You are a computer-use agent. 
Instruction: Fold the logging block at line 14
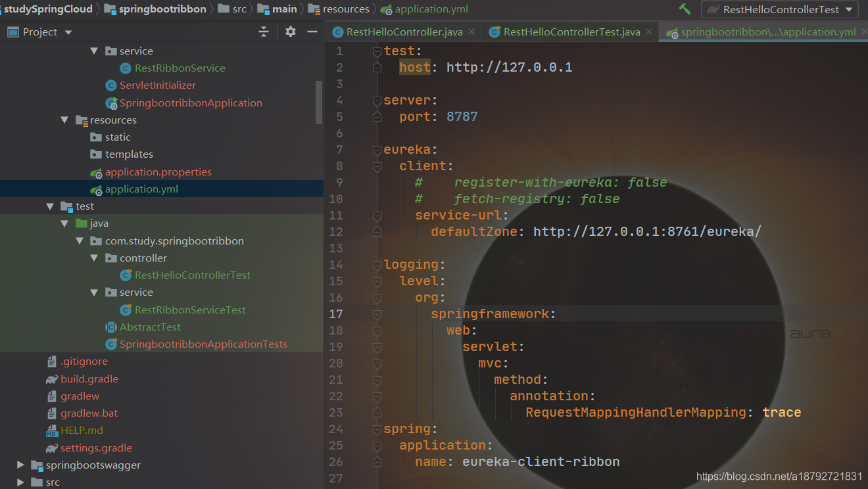377,264
